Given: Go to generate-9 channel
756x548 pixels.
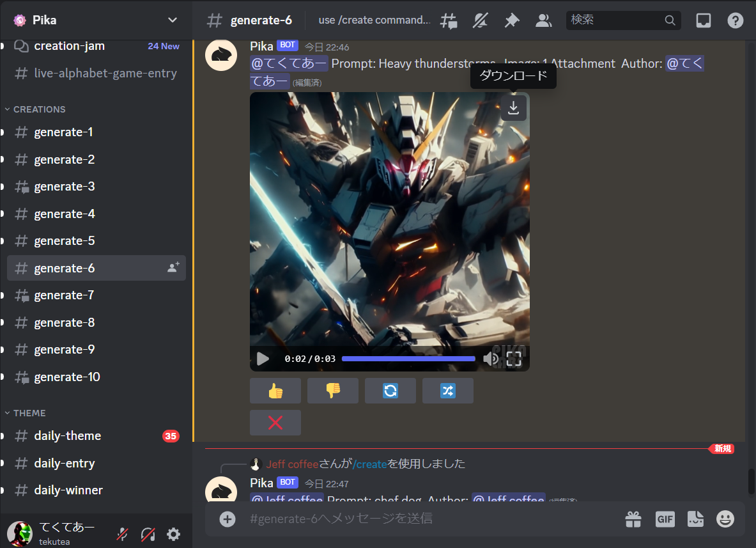Looking at the screenshot, I should (96, 350).
